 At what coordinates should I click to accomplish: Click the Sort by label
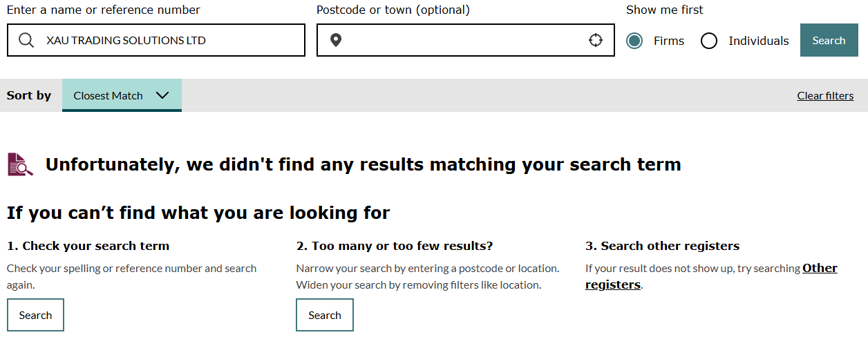coord(29,95)
